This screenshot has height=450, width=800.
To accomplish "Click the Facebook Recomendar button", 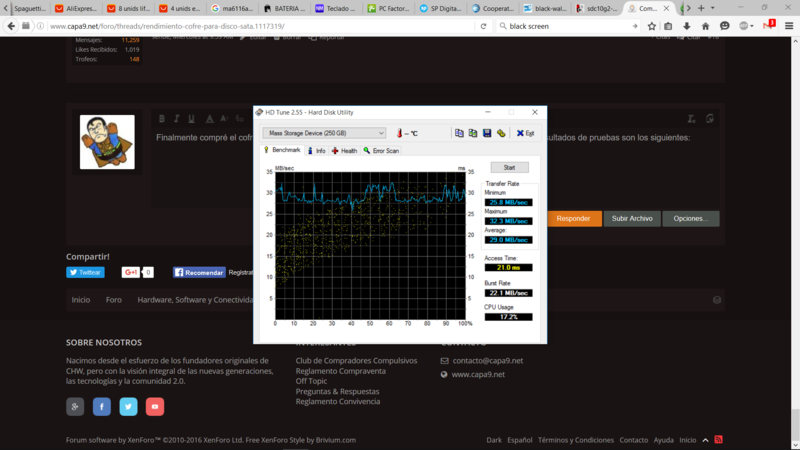I will pos(199,272).
